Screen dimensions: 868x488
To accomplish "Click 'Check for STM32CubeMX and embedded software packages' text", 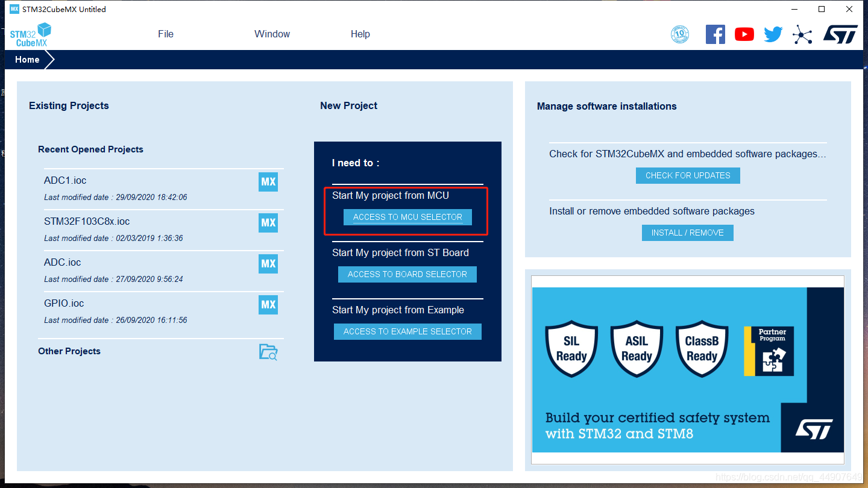I will pos(688,154).
